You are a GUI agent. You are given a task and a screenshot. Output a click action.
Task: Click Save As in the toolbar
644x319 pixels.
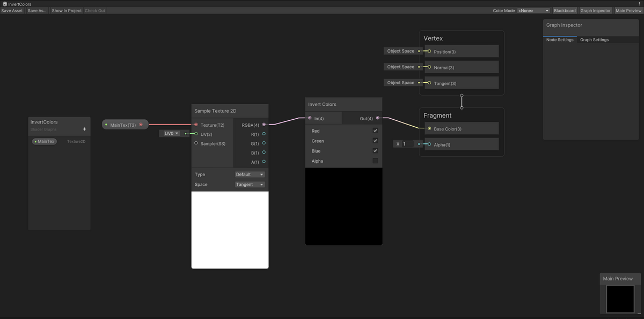(x=37, y=11)
